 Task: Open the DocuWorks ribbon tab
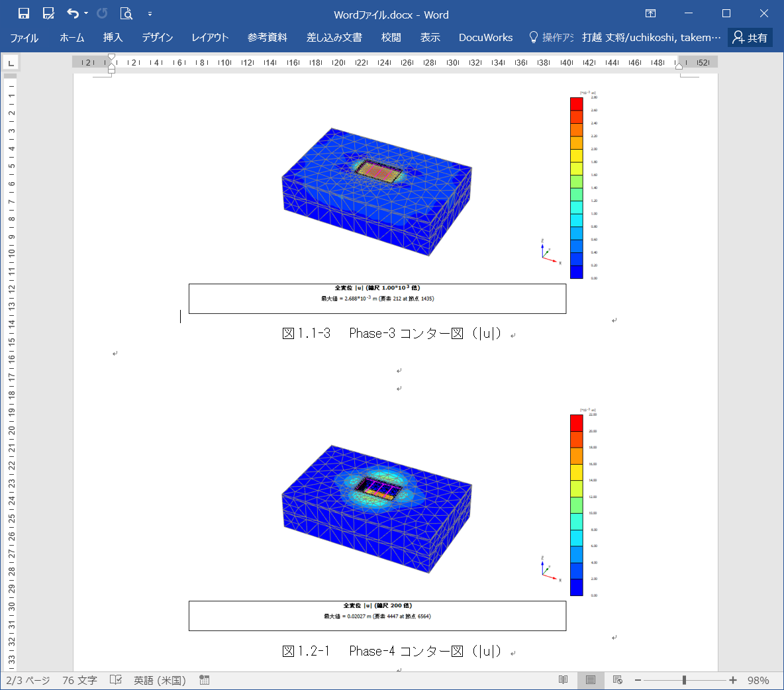[x=485, y=38]
